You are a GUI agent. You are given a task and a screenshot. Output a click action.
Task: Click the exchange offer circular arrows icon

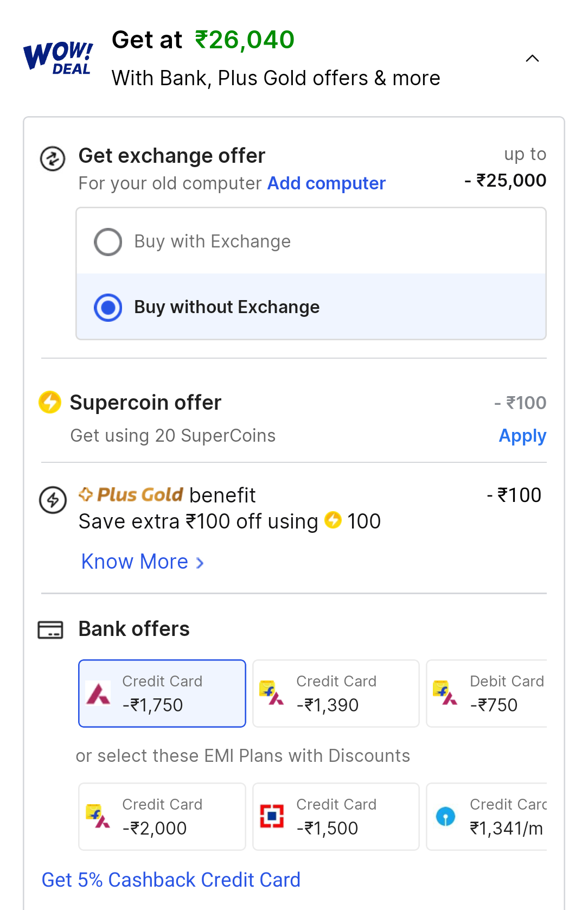[53, 159]
